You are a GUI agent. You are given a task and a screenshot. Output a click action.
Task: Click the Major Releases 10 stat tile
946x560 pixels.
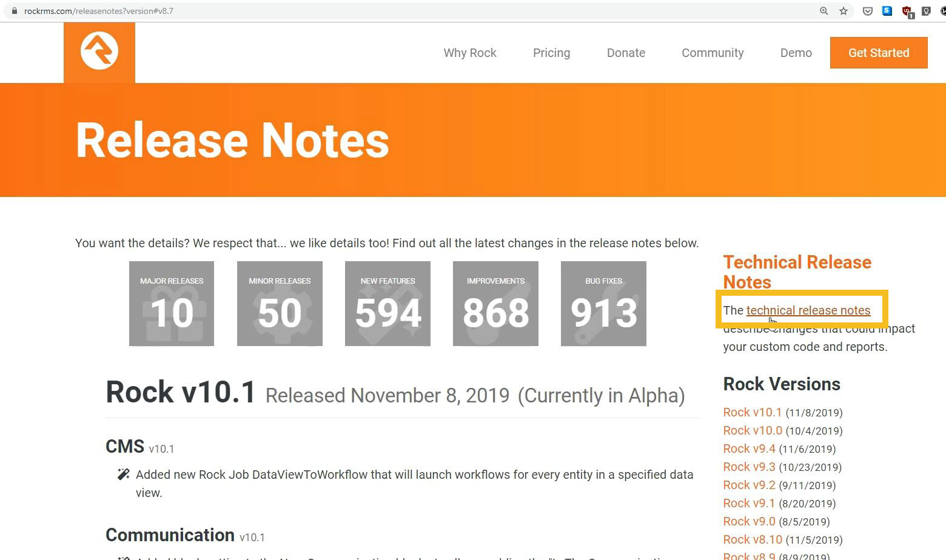tap(172, 304)
